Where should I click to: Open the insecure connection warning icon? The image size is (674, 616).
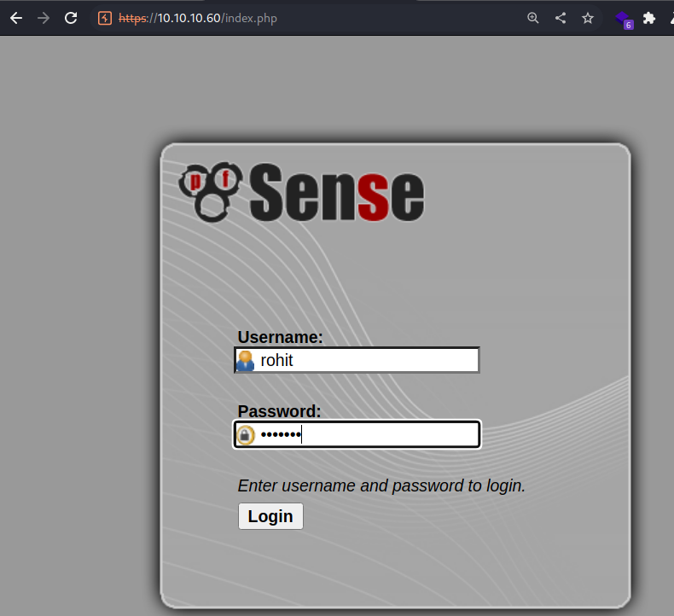[x=104, y=18]
